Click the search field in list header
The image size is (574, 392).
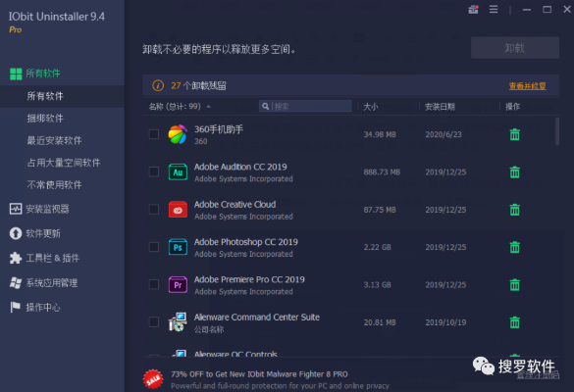coord(305,107)
